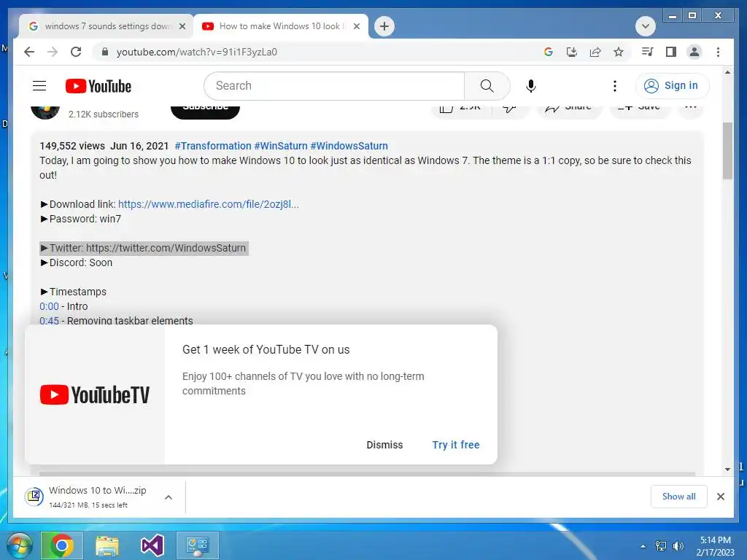747x560 pixels.
Task: Click the YouTube search magnifier button
Action: coord(487,86)
